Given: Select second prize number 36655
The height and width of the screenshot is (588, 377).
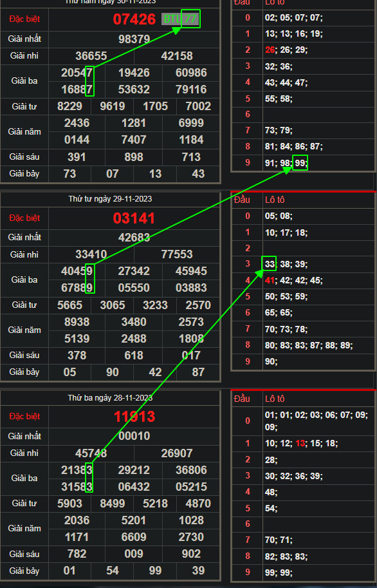Looking at the screenshot, I should click(x=91, y=56).
